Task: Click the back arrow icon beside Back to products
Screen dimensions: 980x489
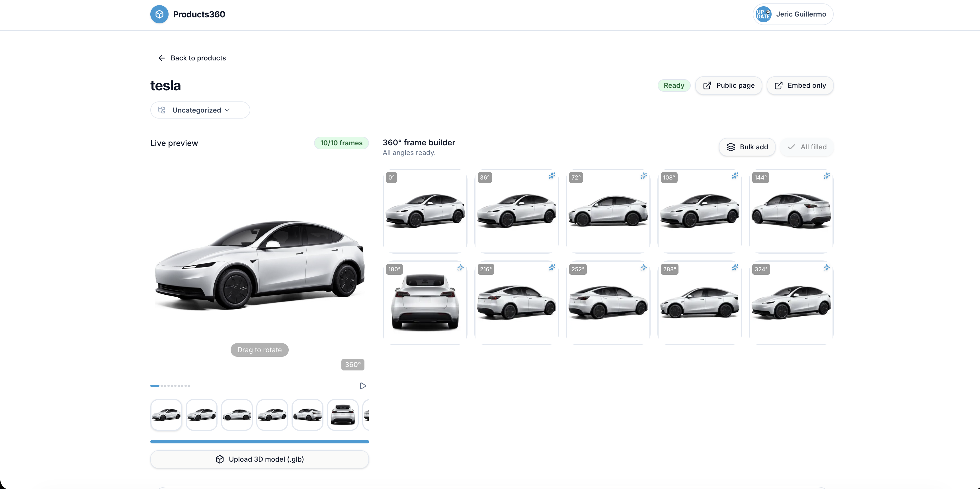Action: point(162,58)
